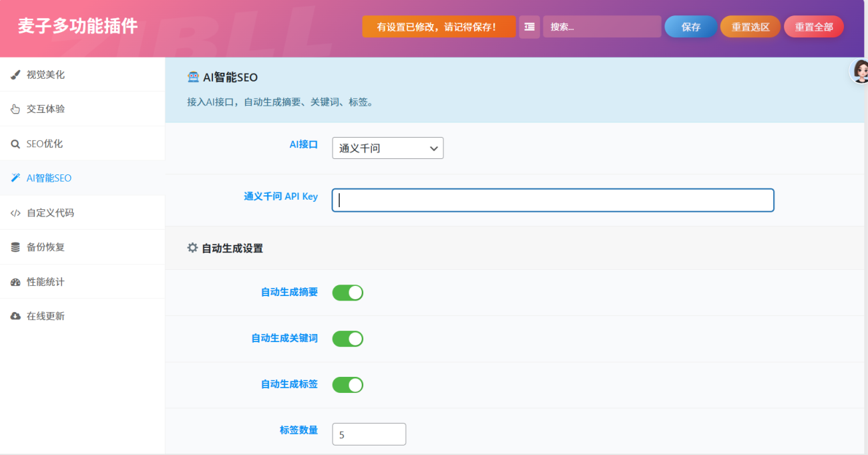The height and width of the screenshot is (455, 868).
Task: Toggle the 自动生成标签 switch
Action: (347, 385)
